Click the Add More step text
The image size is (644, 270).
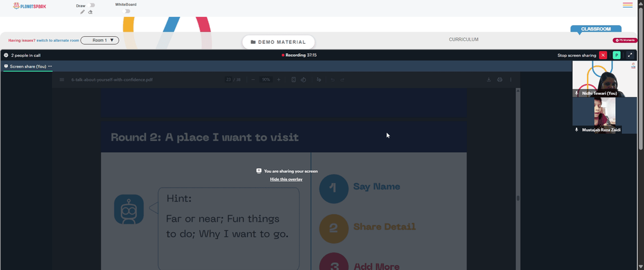pyautogui.click(x=376, y=266)
